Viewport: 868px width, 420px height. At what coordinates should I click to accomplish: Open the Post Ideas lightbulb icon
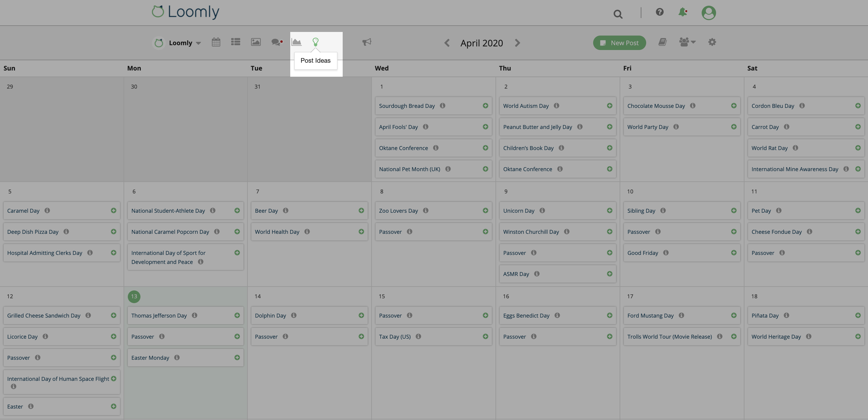(315, 42)
